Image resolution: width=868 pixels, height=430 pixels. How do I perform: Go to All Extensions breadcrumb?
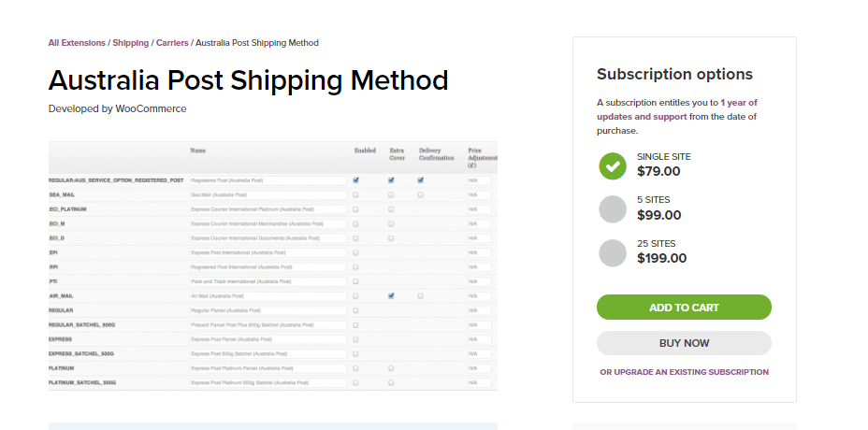click(77, 43)
